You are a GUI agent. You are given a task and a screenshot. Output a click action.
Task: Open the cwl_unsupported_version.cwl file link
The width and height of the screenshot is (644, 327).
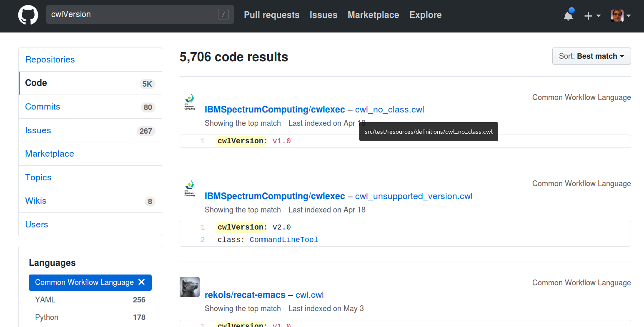[414, 196]
